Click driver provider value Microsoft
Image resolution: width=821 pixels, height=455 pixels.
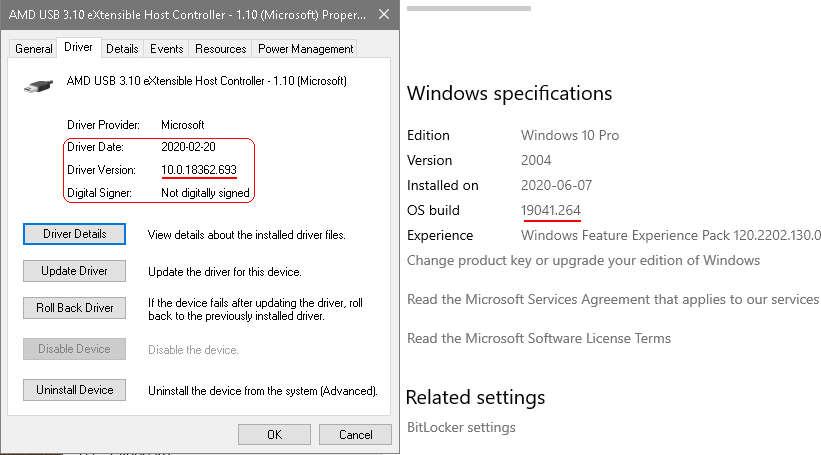[x=183, y=125]
